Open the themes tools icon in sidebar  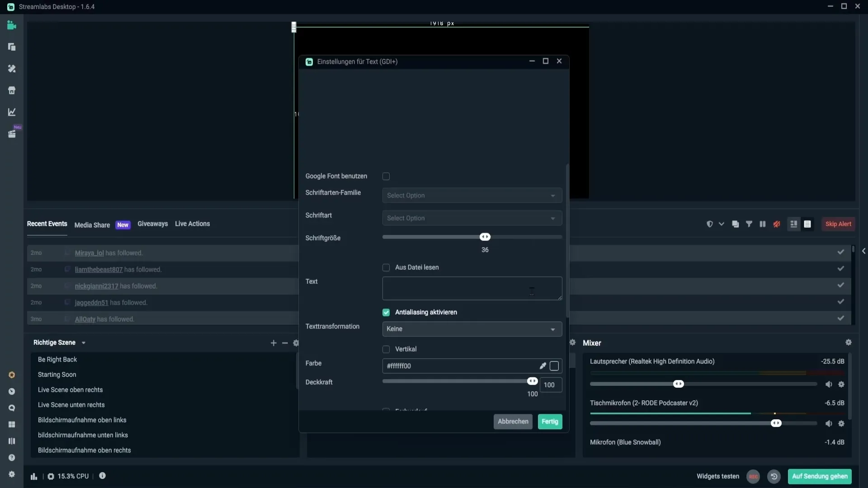tap(12, 69)
